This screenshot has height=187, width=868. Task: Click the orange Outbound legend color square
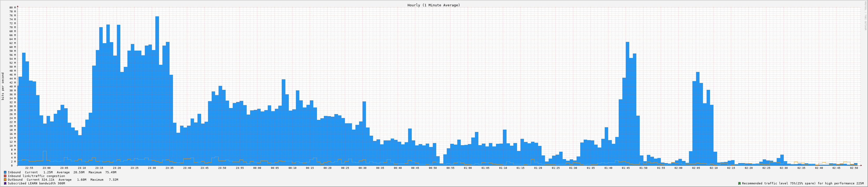pos(5,180)
